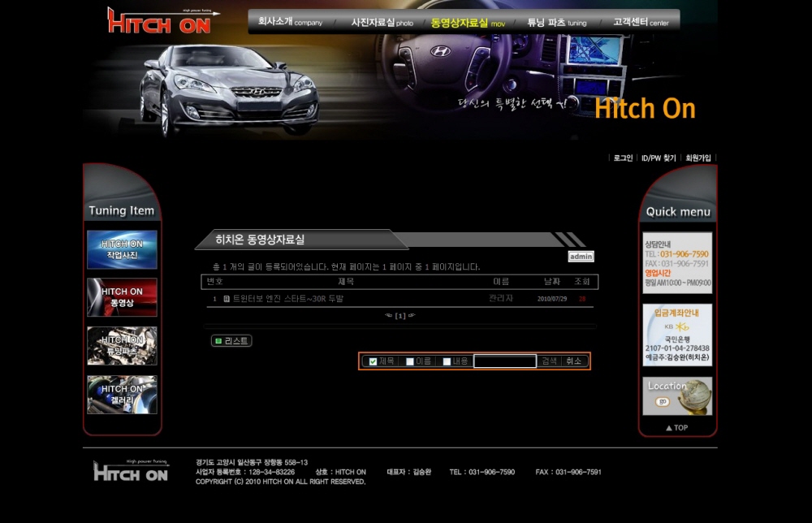
Task: Uncheck the 제목 search checkbox
Action: (373, 361)
